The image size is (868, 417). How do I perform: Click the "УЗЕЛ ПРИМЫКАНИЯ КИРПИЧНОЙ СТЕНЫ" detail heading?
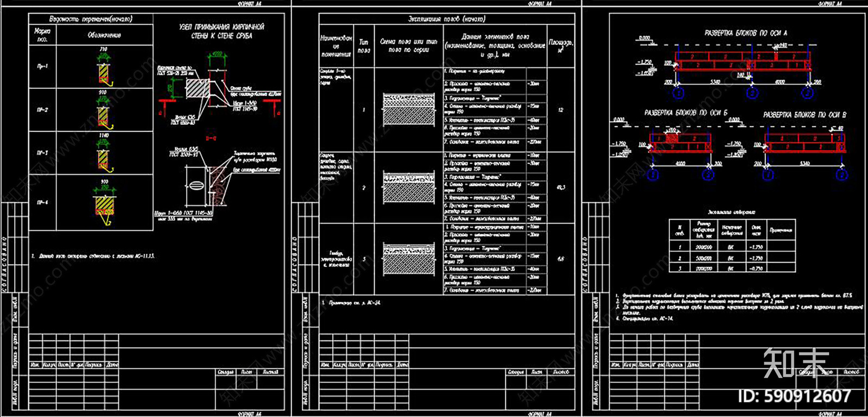coord(221,31)
